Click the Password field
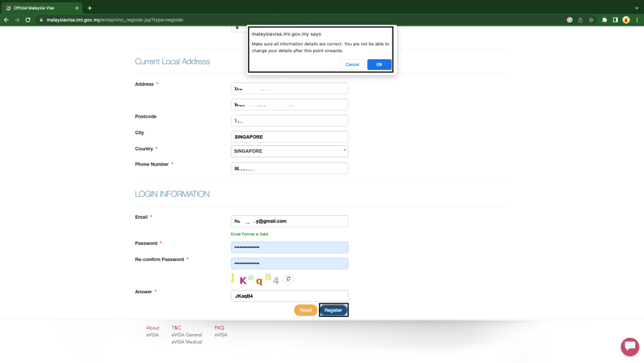This screenshot has height=363, width=644. point(289,247)
